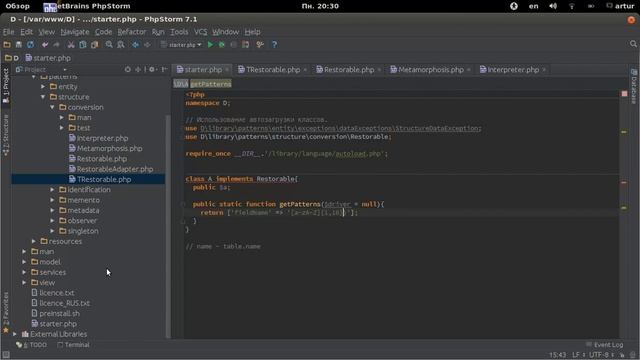Click starter.php in the navigation bar

(48, 58)
